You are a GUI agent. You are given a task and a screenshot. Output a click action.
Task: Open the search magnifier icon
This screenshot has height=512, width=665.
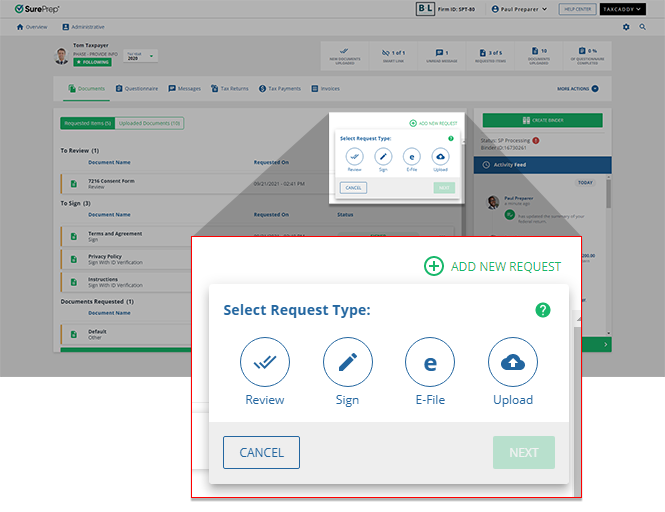point(643,27)
